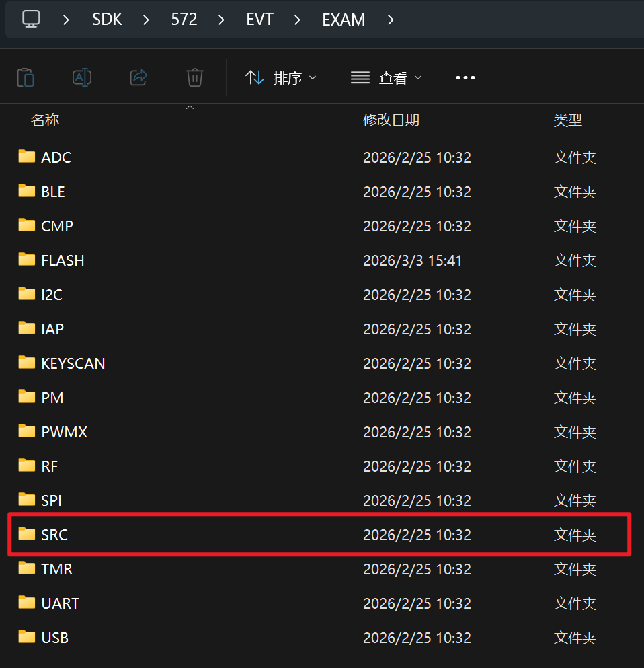The image size is (644, 668).
Task: Click the ADC folder icon
Action: (x=27, y=156)
